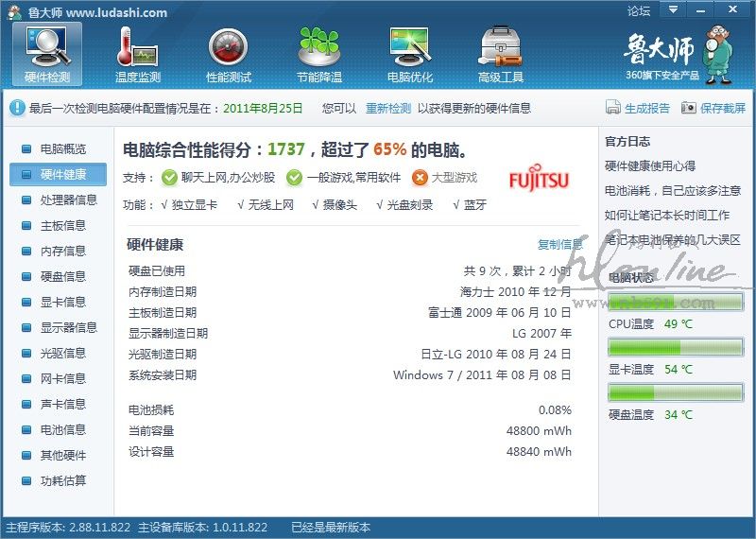Screen dimensions: 756x539
Task: Click the 保存截屏 save screenshot icon
Action: (689, 108)
